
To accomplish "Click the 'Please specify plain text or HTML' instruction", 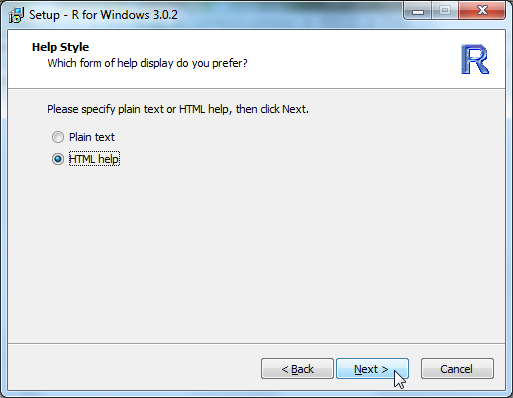I will pyautogui.click(x=178, y=109).
